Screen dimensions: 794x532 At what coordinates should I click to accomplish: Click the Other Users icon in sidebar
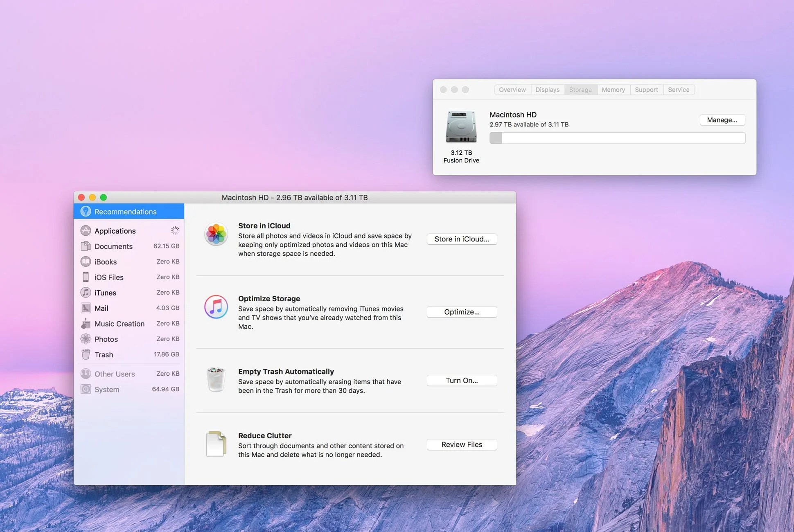tap(86, 374)
